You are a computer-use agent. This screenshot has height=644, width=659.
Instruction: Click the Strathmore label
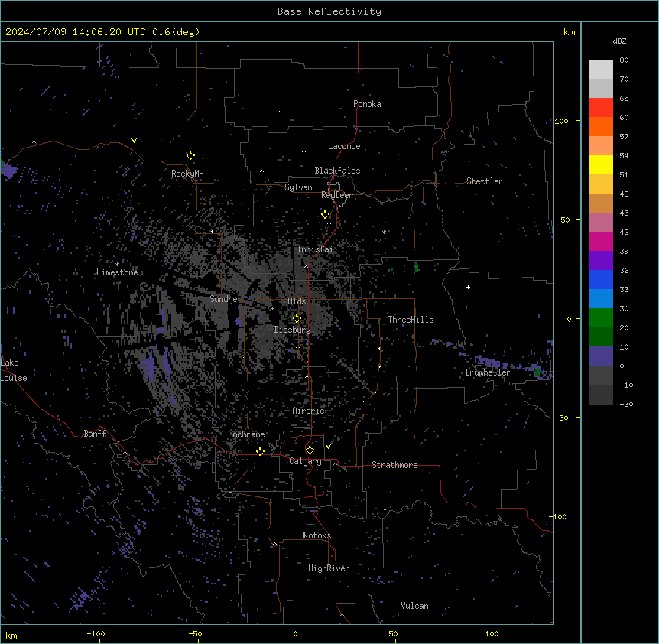[394, 465]
